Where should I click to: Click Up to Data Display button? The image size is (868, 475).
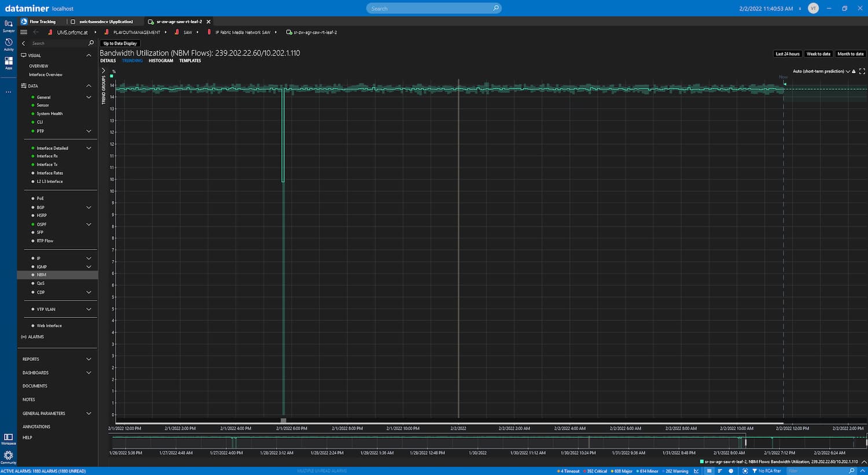point(120,43)
